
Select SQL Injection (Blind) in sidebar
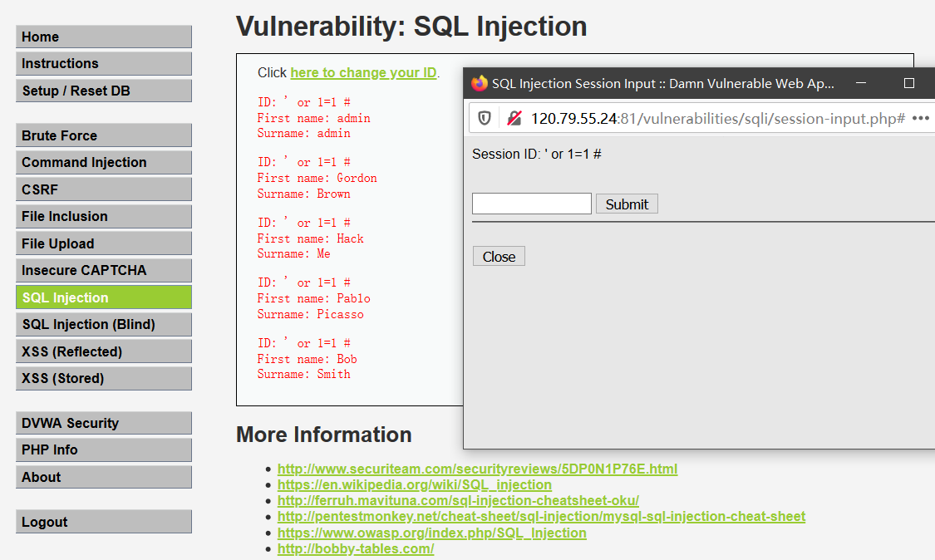(103, 324)
